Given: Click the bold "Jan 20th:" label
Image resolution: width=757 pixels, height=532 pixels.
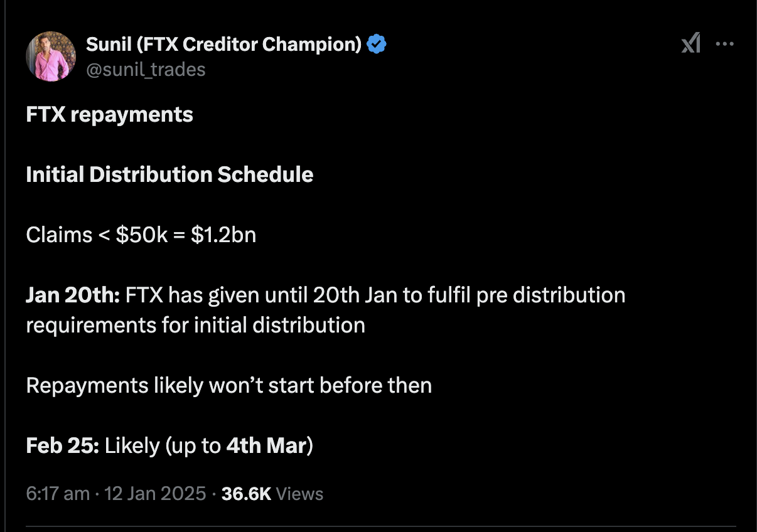Looking at the screenshot, I should (73, 295).
